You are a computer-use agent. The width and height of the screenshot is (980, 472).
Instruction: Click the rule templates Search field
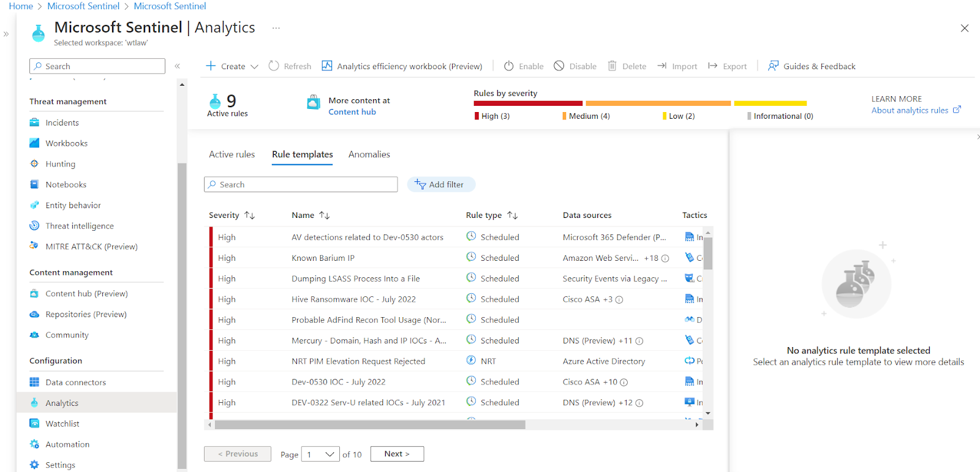pos(301,184)
